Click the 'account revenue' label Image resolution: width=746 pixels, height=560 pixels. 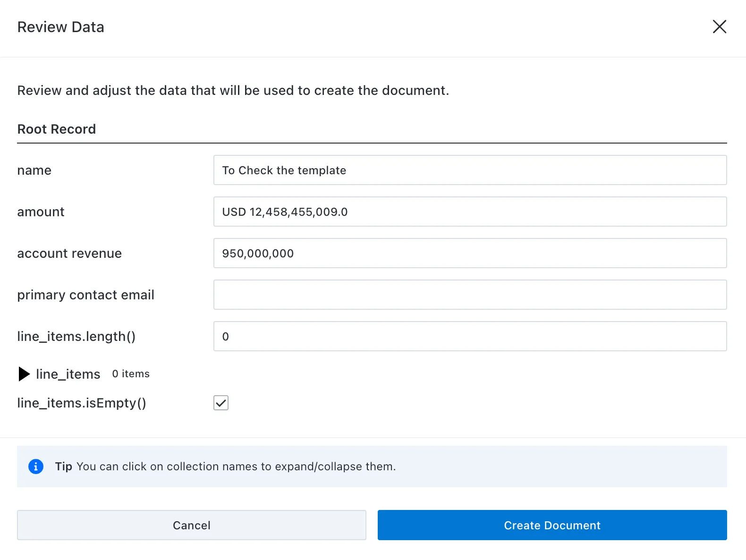[x=69, y=253]
